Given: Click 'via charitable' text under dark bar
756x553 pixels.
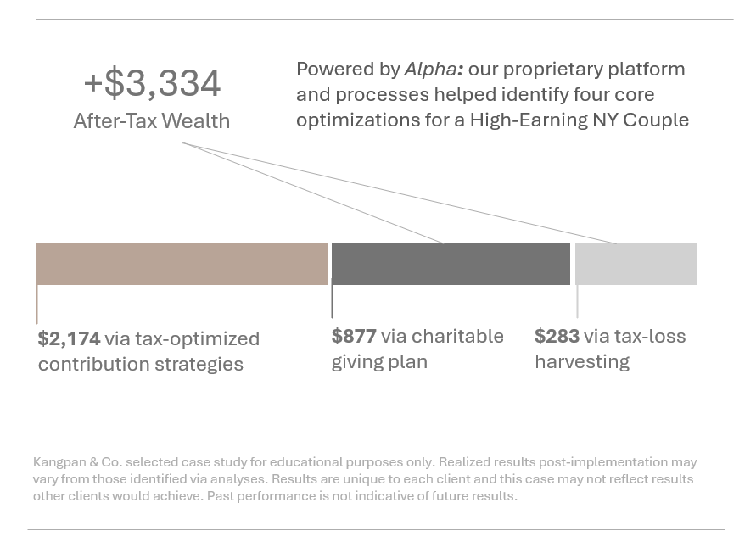Looking at the screenshot, I should click(x=442, y=336).
